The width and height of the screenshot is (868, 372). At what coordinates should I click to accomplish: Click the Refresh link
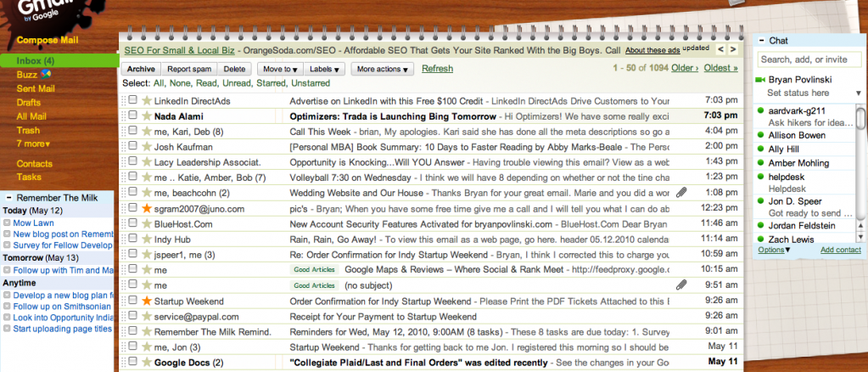coord(437,69)
